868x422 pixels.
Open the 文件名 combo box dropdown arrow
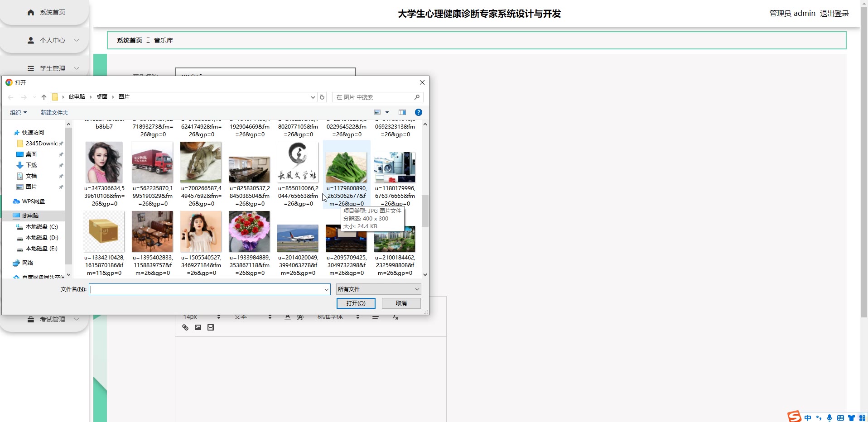326,289
